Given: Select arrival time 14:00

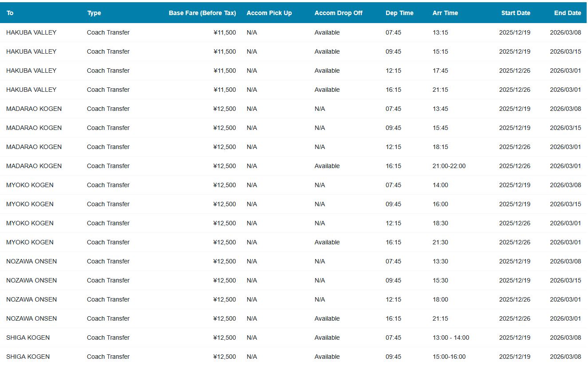Looking at the screenshot, I should 440,185.
